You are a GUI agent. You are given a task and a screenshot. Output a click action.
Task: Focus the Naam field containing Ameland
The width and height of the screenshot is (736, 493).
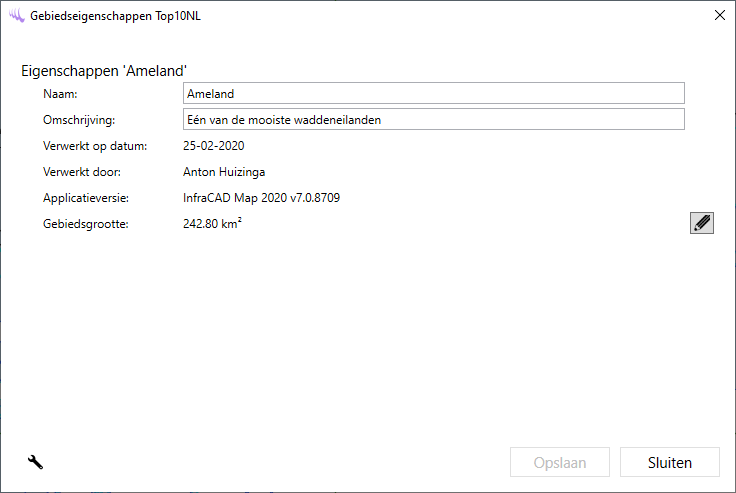[433, 94]
